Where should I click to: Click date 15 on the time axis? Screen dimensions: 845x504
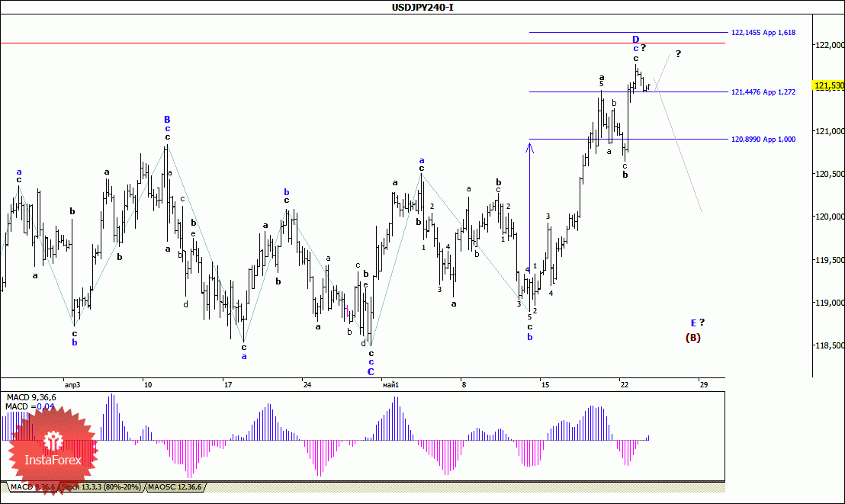click(x=545, y=385)
